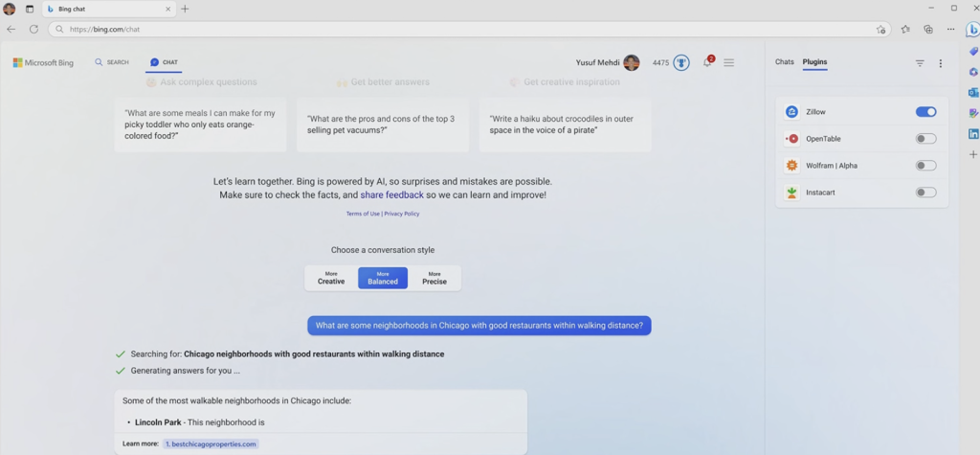
Task: Click the browser profile avatar icon
Action: pos(9,9)
